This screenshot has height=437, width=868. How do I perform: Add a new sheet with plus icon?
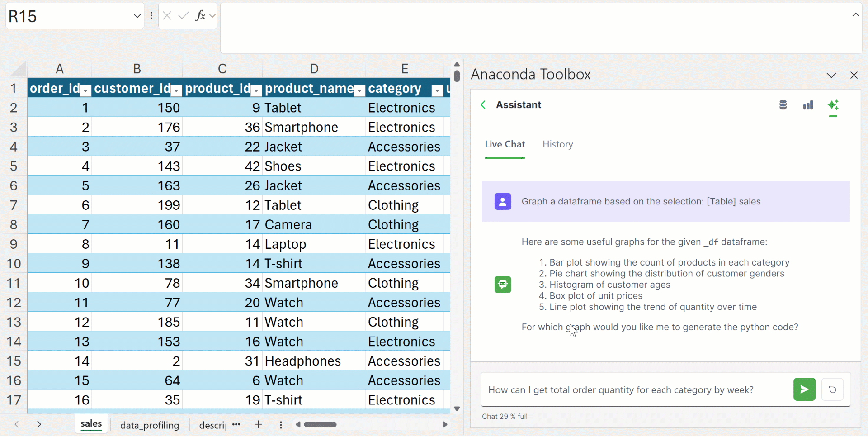[258, 424]
